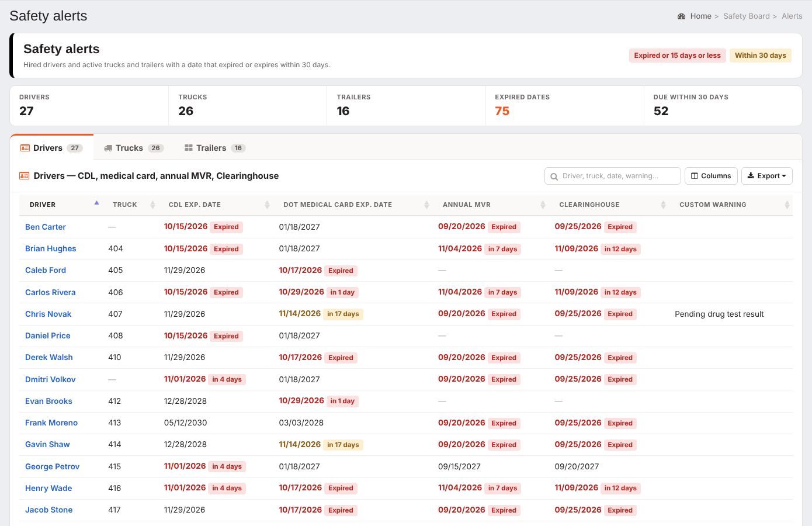Click Caleb Ford's medical card date 10/17/2026
Viewport: 812px width, 526px height.
tap(300, 270)
